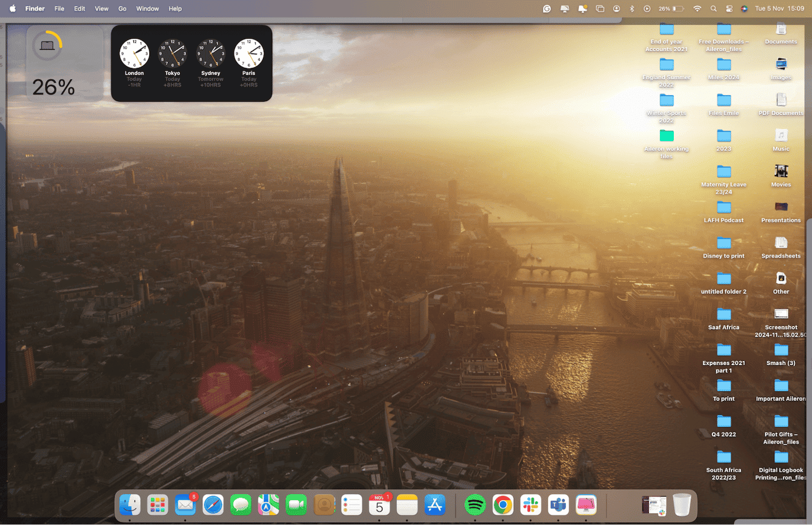The image size is (812, 525).
Task: Launch Safari from the Dock
Action: [x=213, y=504]
